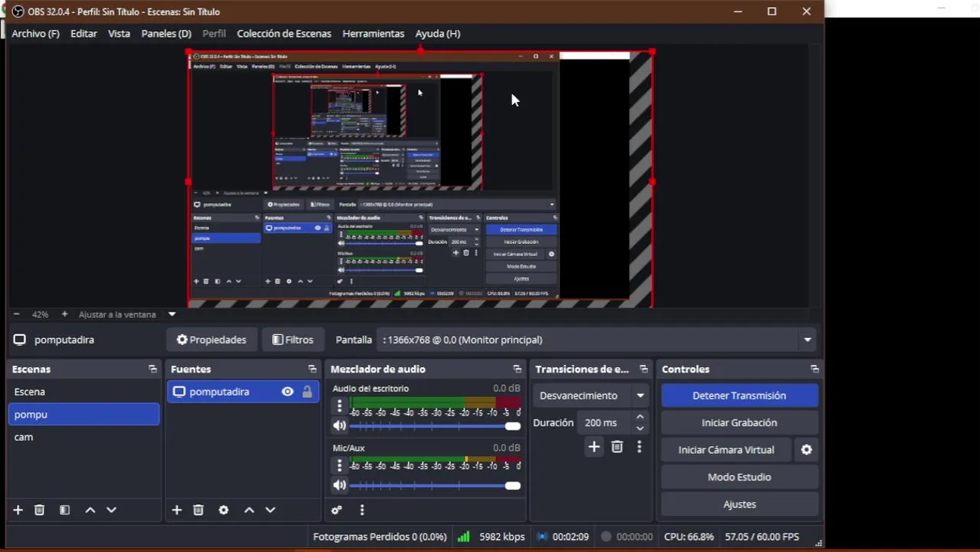The height and width of the screenshot is (552, 980).
Task: Open audio mixer menu dots beside gears
Action: (362, 510)
